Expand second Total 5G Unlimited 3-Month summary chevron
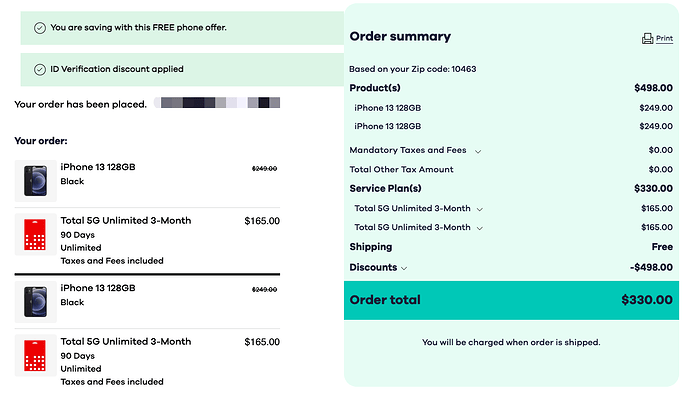This screenshot has height=410, width=690. 481,228
